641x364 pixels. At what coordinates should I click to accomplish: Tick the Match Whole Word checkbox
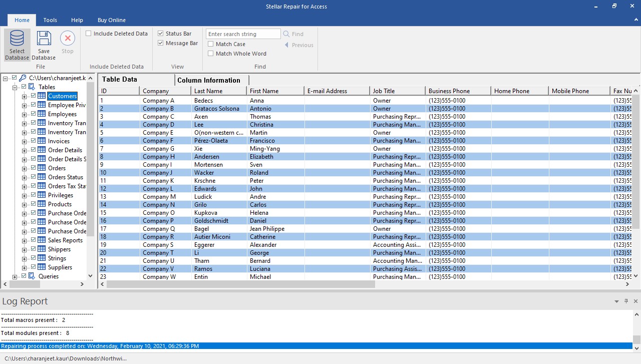210,54
